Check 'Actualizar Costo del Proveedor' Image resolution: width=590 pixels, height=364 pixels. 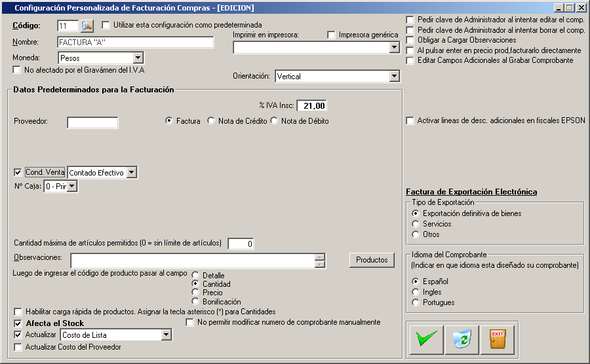coord(18,347)
